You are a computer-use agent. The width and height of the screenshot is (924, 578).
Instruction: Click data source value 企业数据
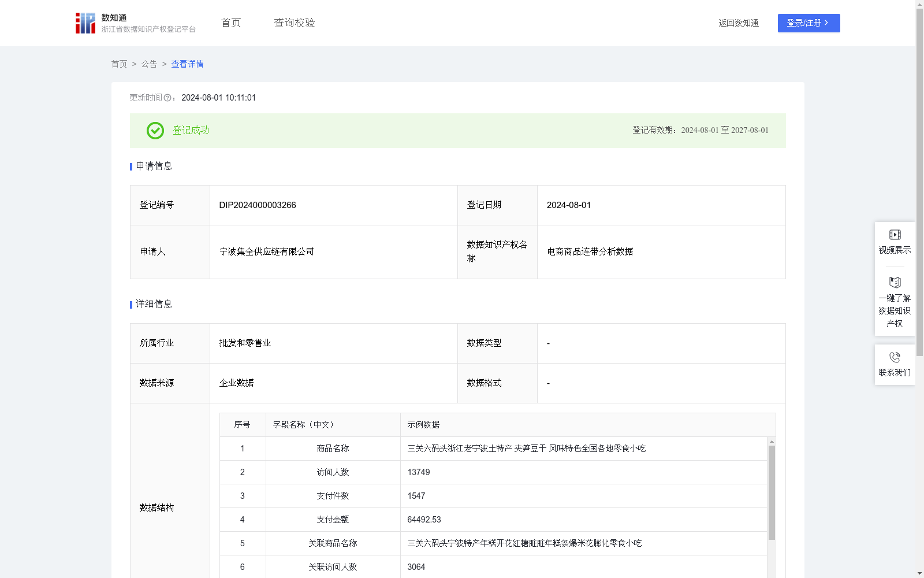(x=236, y=383)
